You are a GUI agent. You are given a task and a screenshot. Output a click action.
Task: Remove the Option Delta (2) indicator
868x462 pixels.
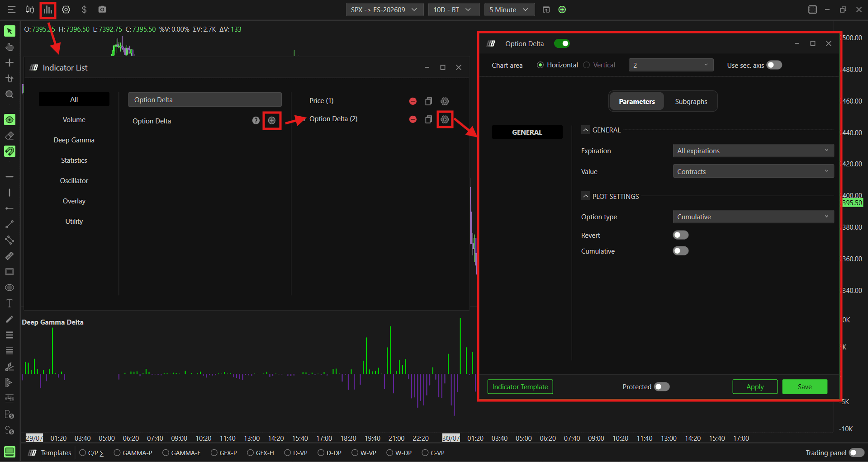click(413, 119)
